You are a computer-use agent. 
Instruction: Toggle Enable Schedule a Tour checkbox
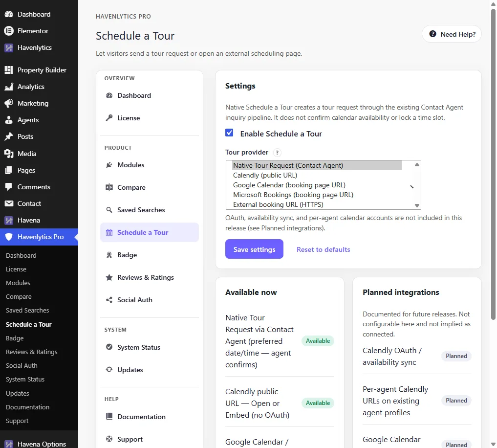(x=229, y=133)
